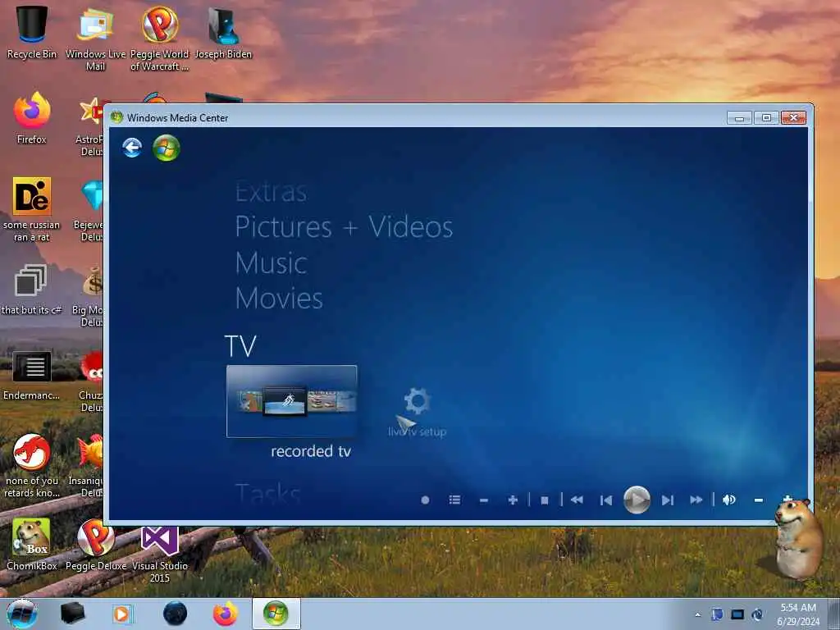Click channel up plus button
The height and width of the screenshot is (630, 840).
tap(513, 500)
